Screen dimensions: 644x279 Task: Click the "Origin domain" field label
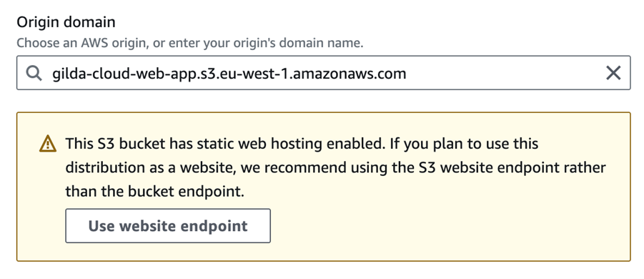click(x=66, y=21)
